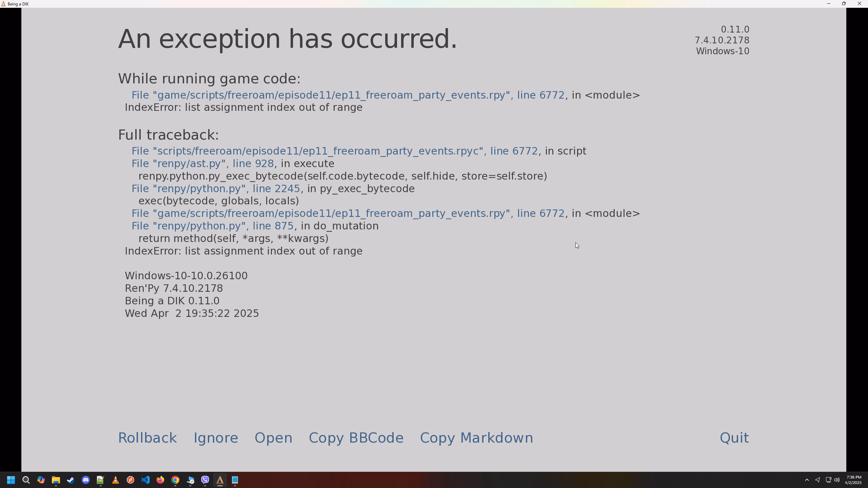Click the Rollback link

coord(147,438)
